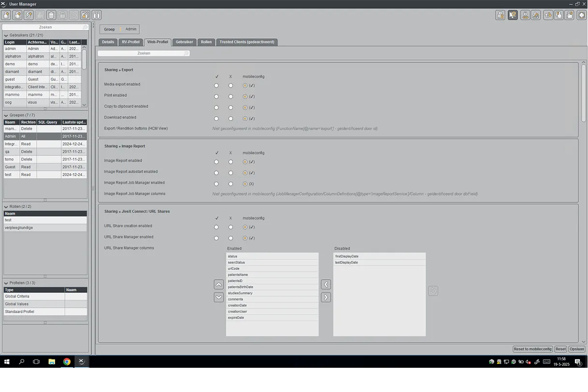Choose mobileconfig option for Image Report enabled

click(245, 162)
